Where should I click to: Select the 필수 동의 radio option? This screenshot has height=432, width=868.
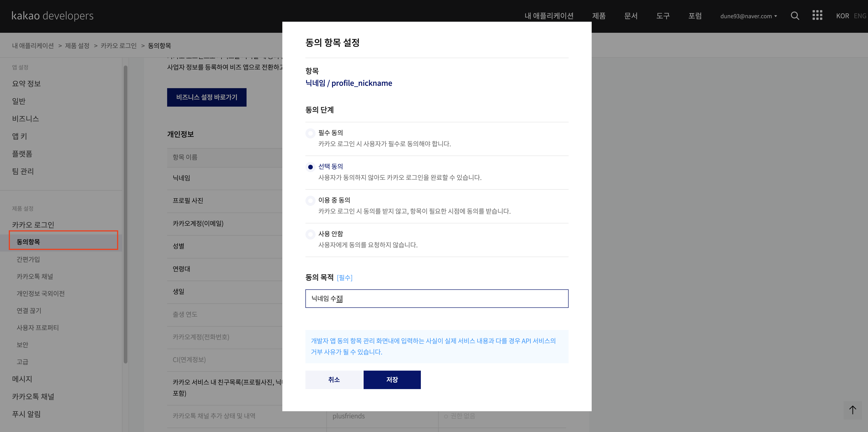pyautogui.click(x=310, y=133)
